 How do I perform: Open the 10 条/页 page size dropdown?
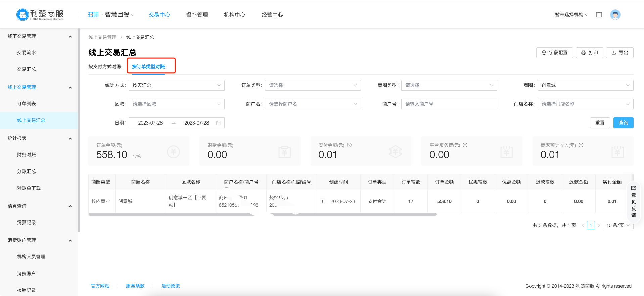(618, 225)
